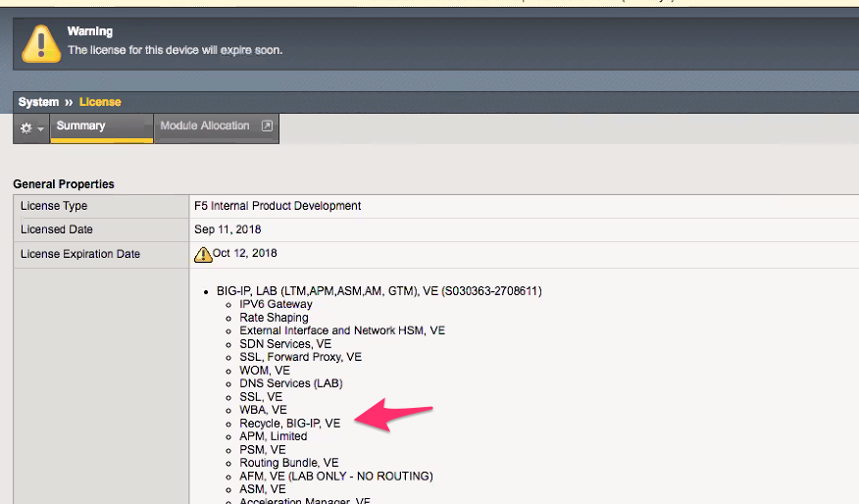859x504 pixels.
Task: Click the 'IPV6 Gateway' list item
Action: click(x=276, y=304)
